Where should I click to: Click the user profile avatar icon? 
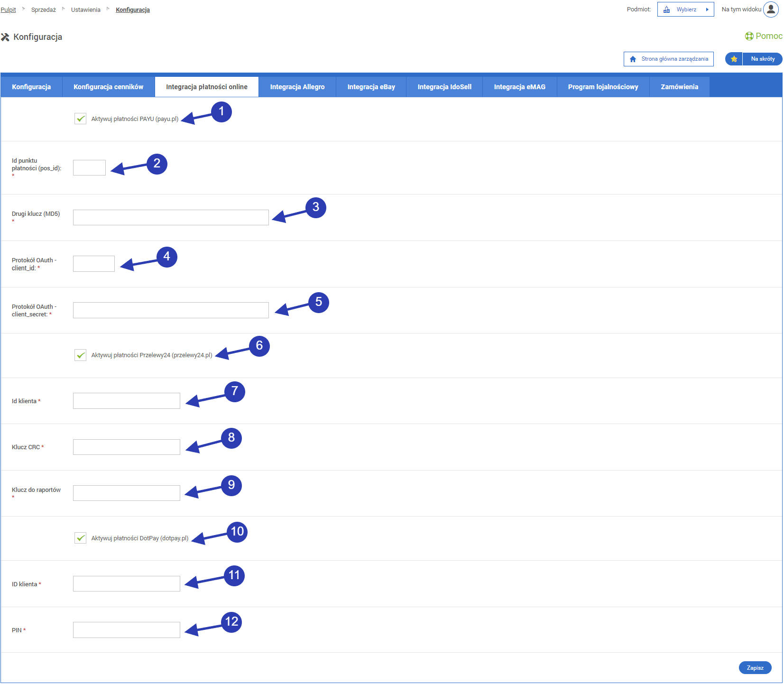(x=771, y=9)
